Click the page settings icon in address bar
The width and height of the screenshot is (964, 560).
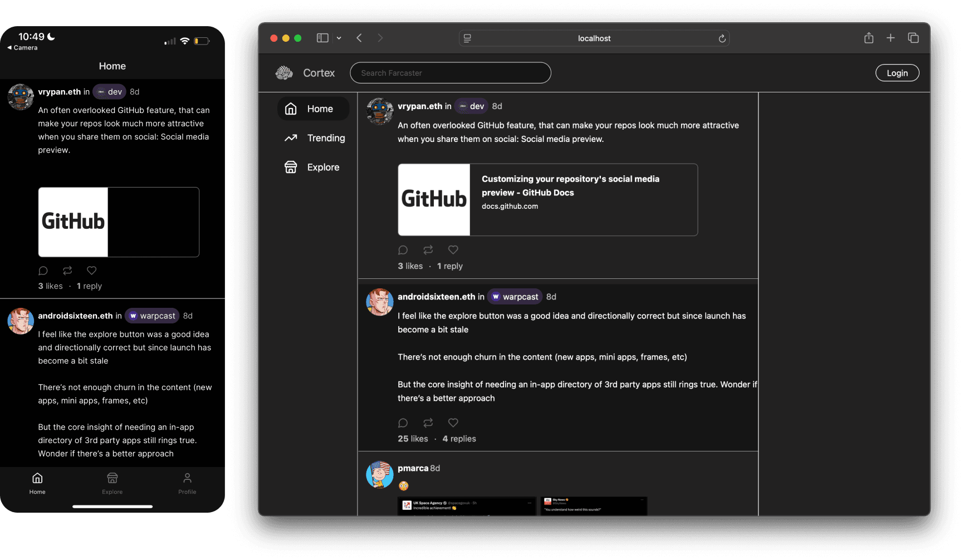pyautogui.click(x=467, y=38)
